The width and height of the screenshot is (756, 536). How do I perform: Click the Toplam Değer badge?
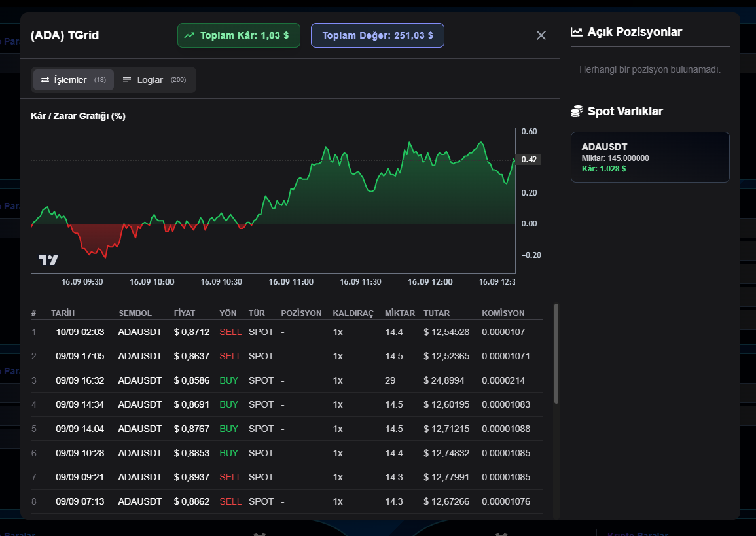coord(378,35)
